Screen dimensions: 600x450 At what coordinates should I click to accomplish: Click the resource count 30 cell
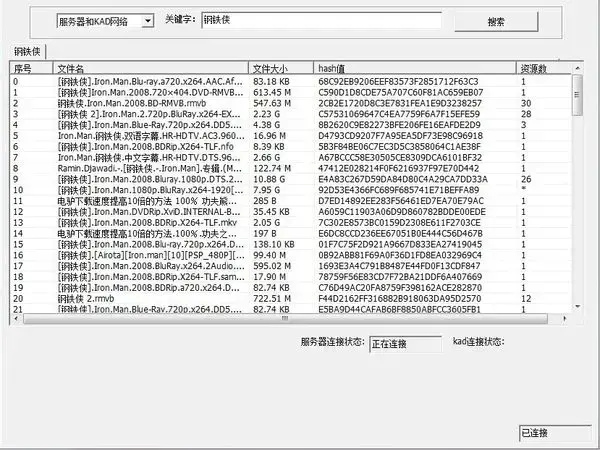[x=526, y=103]
